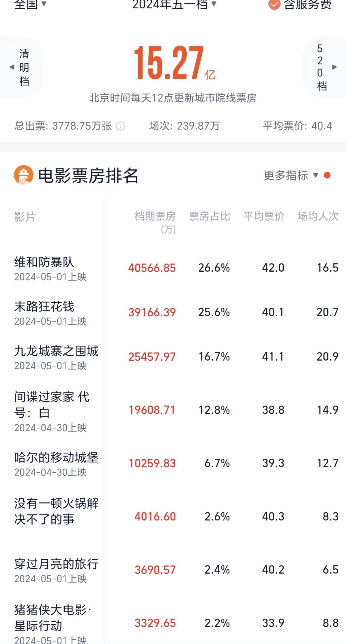Open the 全国 region dropdown

click(30, 4)
